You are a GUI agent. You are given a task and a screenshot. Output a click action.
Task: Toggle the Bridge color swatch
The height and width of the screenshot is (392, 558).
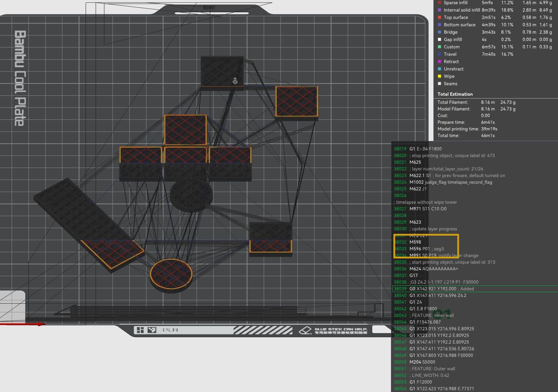click(x=439, y=32)
